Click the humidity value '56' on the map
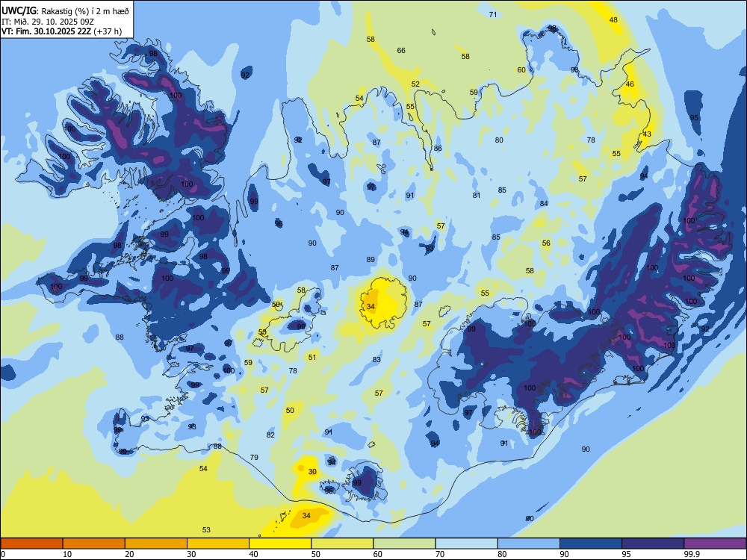This screenshot has height=560, width=747. pos(546,243)
